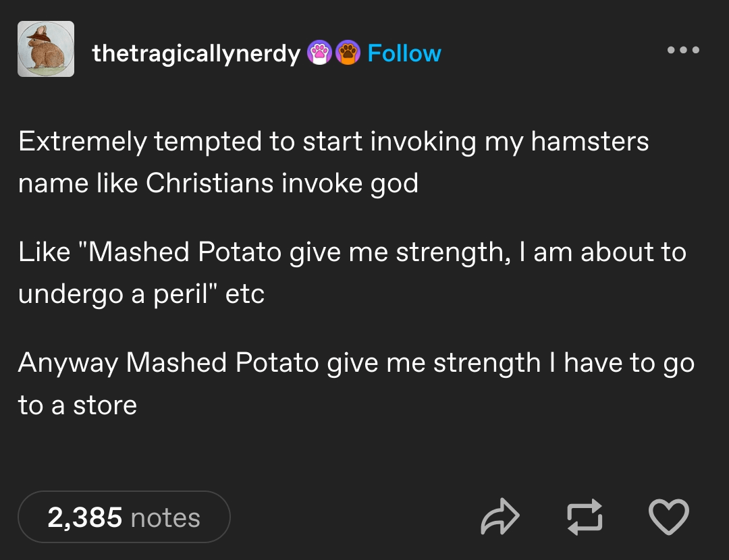
Task: Click the word "hamsters" in the post
Action: pos(590,142)
